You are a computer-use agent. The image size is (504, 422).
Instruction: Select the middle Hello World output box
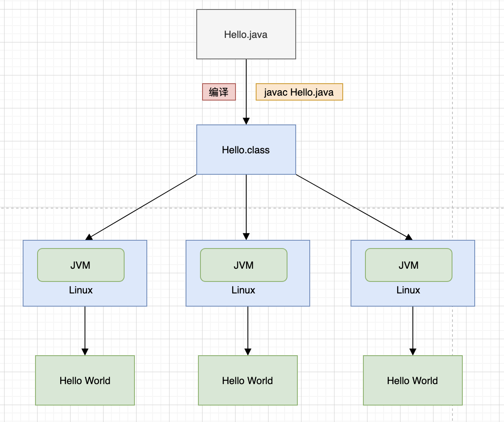247,380
